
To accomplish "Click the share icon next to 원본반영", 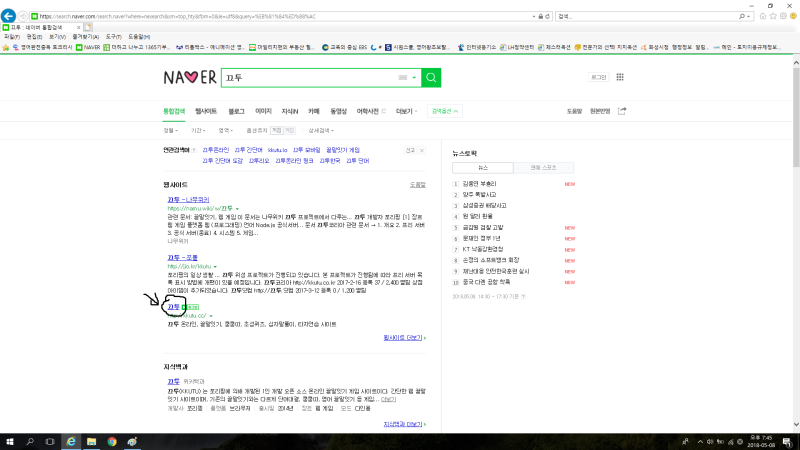I will 621,111.
